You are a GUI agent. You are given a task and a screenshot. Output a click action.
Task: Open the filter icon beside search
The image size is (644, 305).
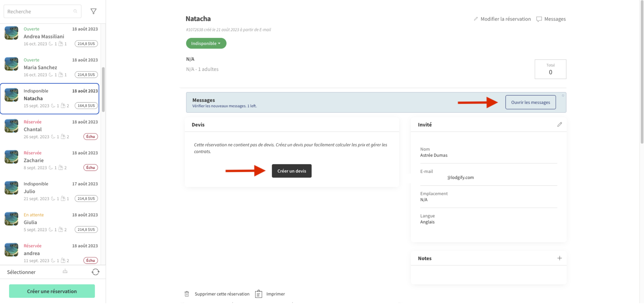click(x=93, y=11)
